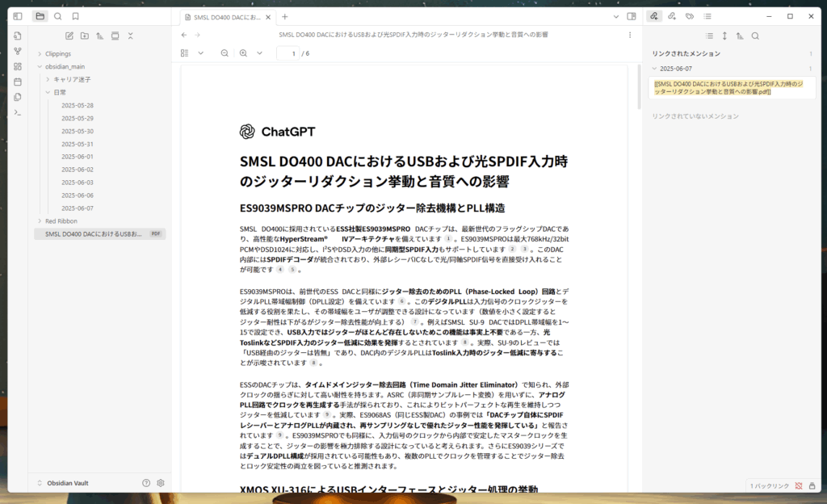
Task: Collapse all folders in file explorer
Action: click(x=130, y=36)
